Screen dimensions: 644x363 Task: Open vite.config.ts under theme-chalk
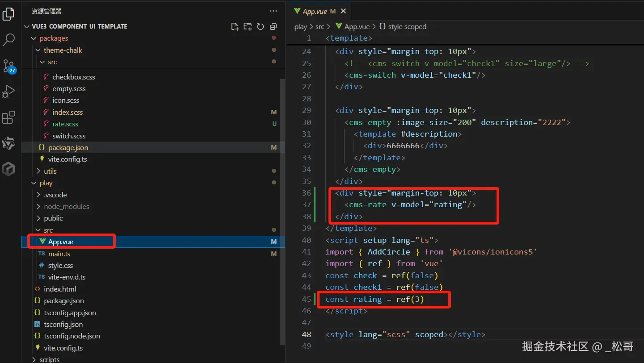67,159
